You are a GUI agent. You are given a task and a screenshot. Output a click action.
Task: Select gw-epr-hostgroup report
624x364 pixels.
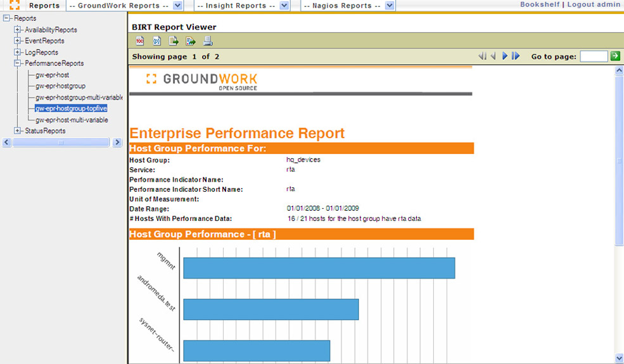[x=60, y=86]
